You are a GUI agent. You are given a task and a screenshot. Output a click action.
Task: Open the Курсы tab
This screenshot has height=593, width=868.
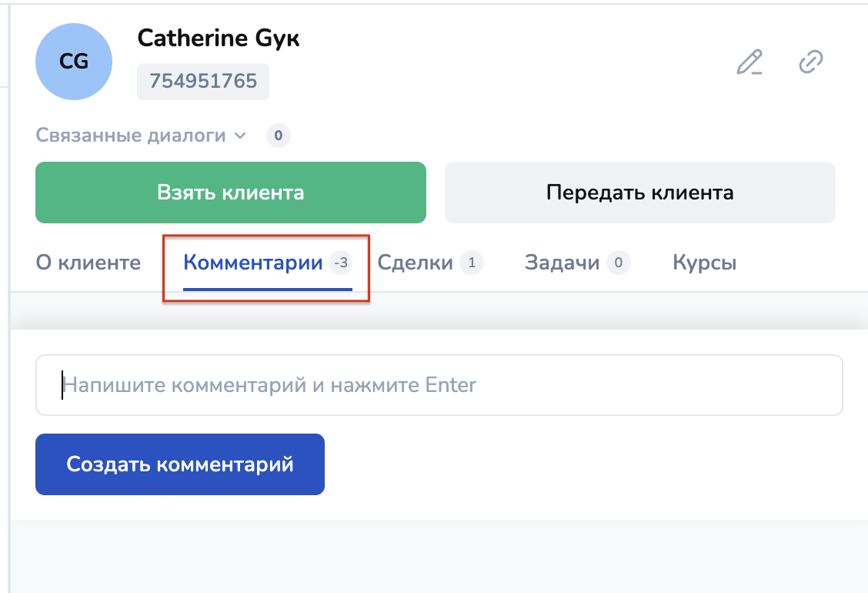coord(704,263)
